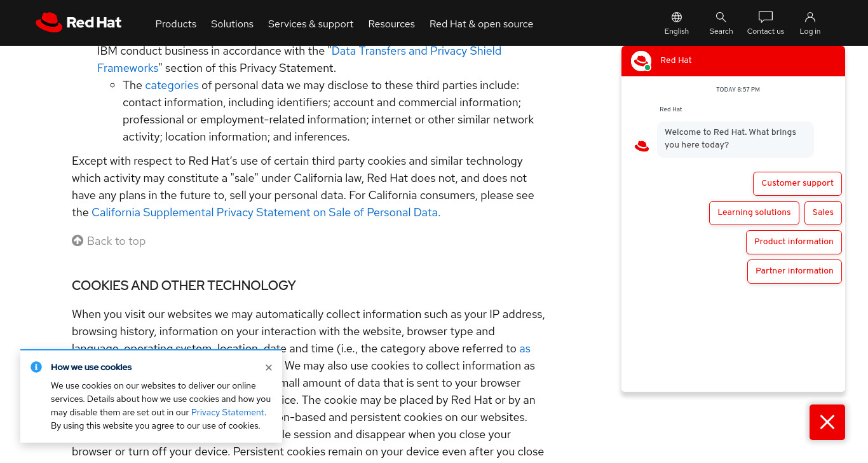Choose Learning solutions in chat
The image size is (868, 463).
pos(754,212)
